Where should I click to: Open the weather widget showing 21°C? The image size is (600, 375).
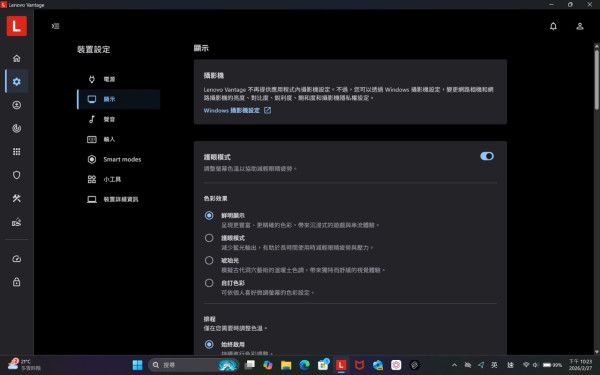(24, 365)
